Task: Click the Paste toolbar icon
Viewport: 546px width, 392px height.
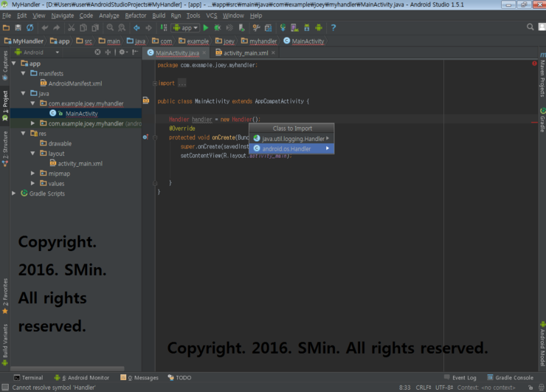Action: point(95,27)
